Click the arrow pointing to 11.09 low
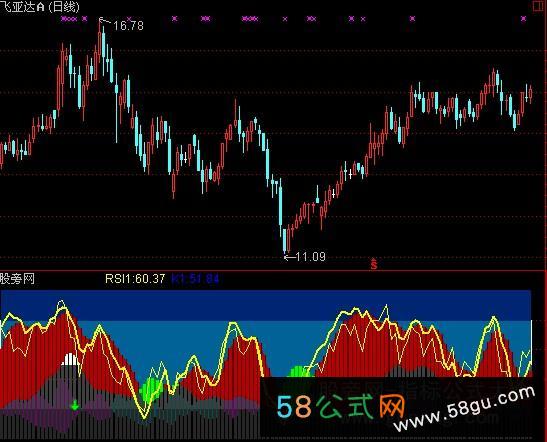Viewport: 547px width, 442px height. click(x=289, y=258)
